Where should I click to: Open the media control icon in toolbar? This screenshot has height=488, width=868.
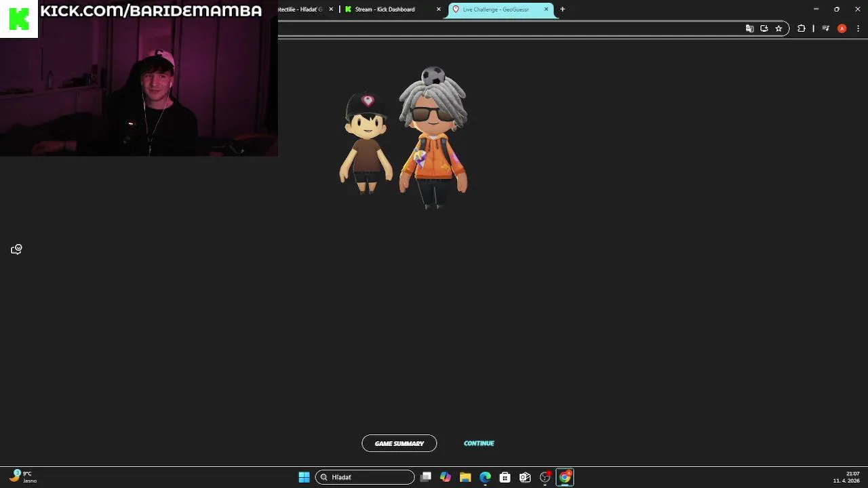point(825,28)
